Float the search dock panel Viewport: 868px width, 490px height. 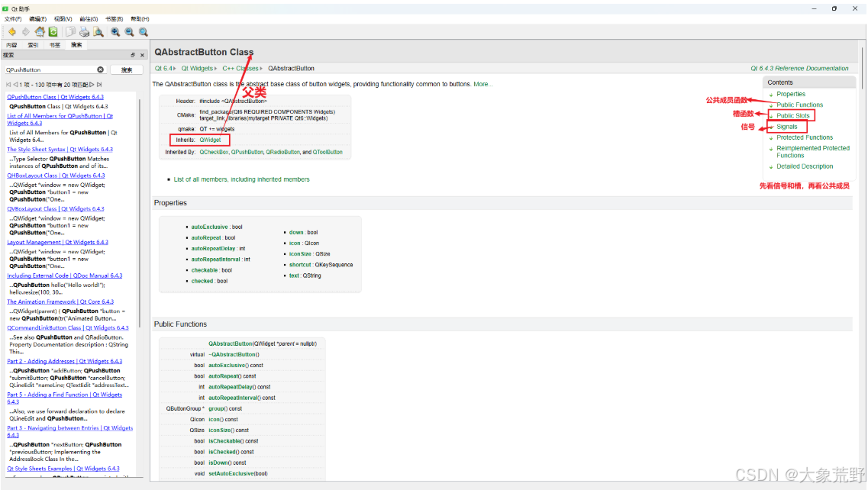(133, 56)
